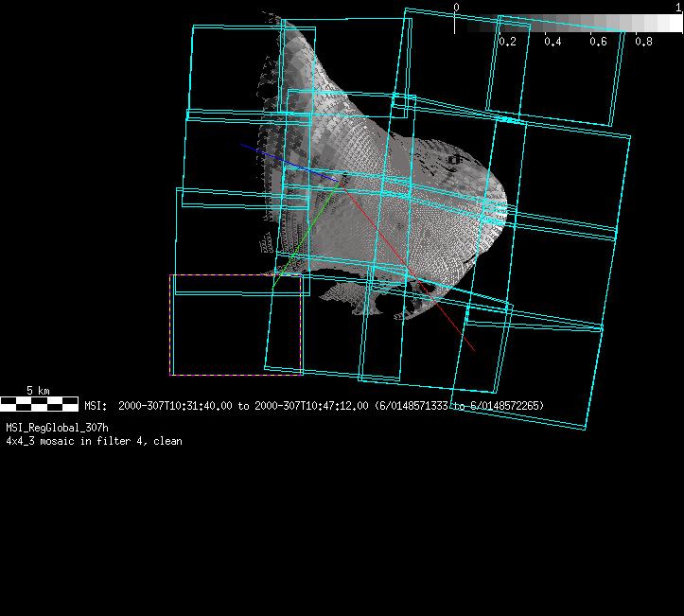Click the 0.2 tick label on color bar
Image resolution: width=684 pixels, height=616 pixels.
click(x=507, y=42)
